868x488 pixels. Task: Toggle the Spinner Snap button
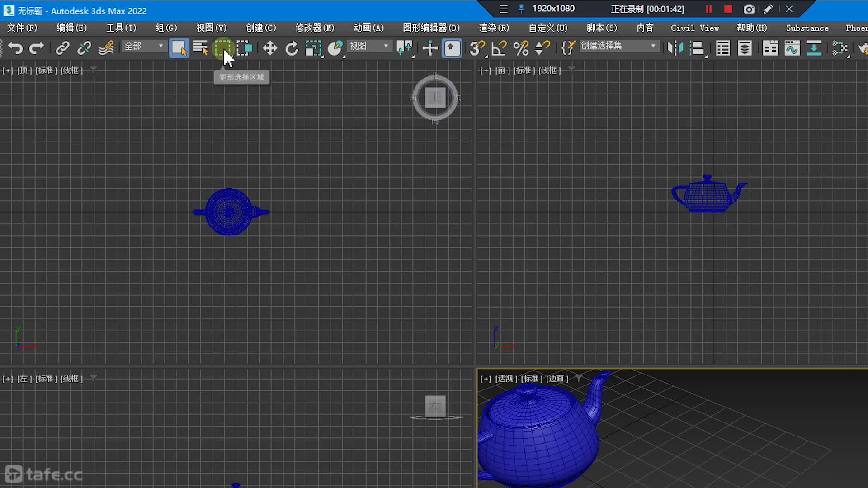[x=542, y=48]
